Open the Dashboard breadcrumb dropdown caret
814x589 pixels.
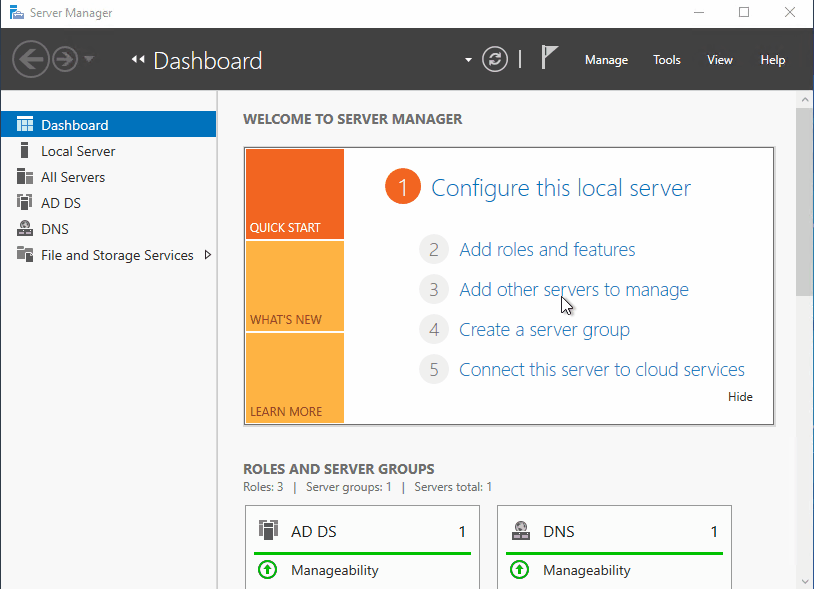(x=467, y=60)
